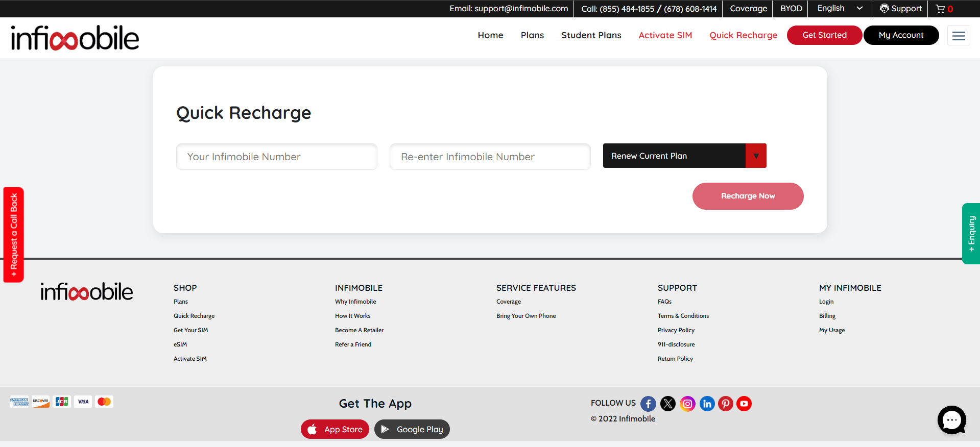The width and height of the screenshot is (980, 447).
Task: Open the How It Works link
Action: (x=353, y=316)
